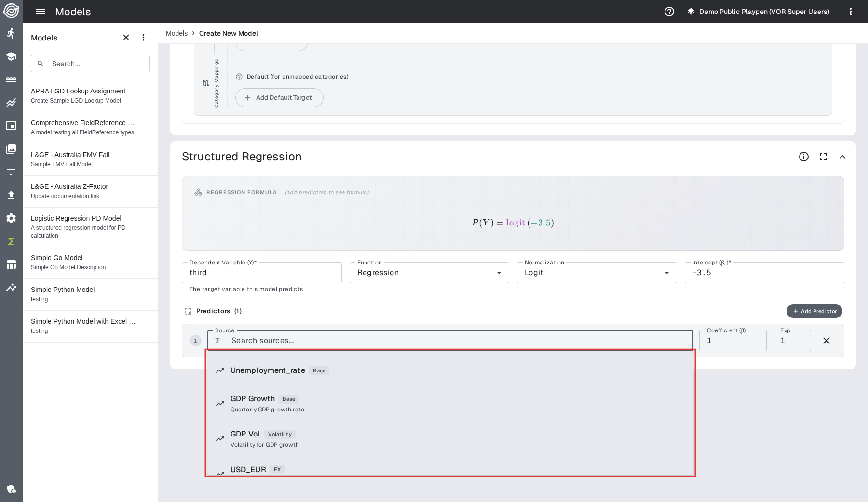Collapse the Structured Regression section
868x502 pixels.
[842, 157]
